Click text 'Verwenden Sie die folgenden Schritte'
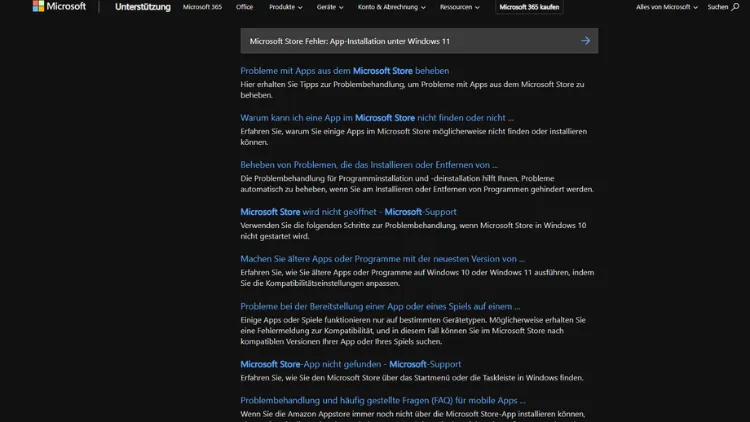The height and width of the screenshot is (422, 750). point(304,225)
